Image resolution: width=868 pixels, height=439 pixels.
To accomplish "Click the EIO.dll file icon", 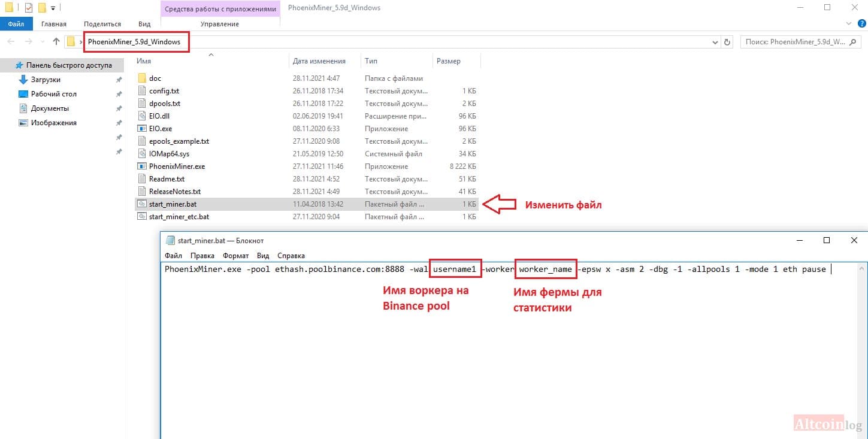I will pyautogui.click(x=142, y=116).
